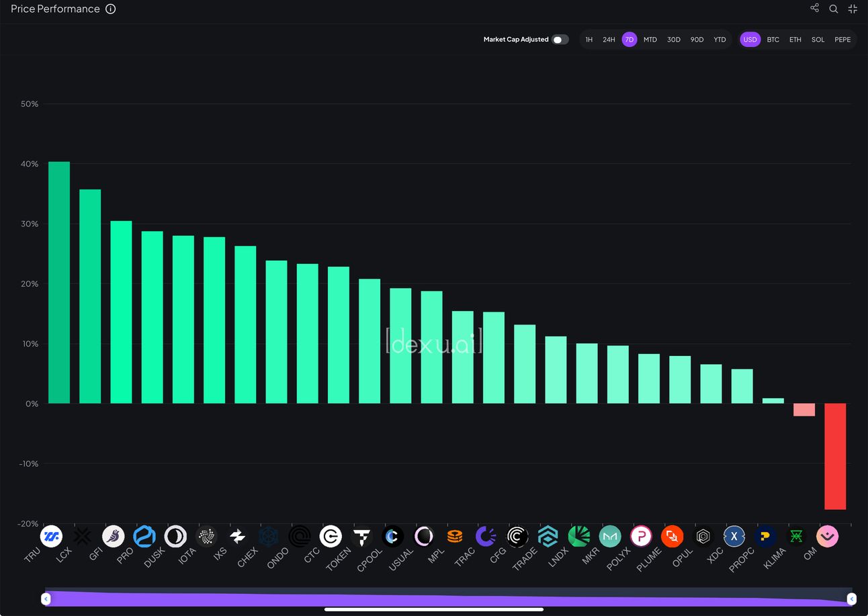Screen dimensions: 868x616
Task: Click the TRAC purple icon
Action: tap(486, 536)
